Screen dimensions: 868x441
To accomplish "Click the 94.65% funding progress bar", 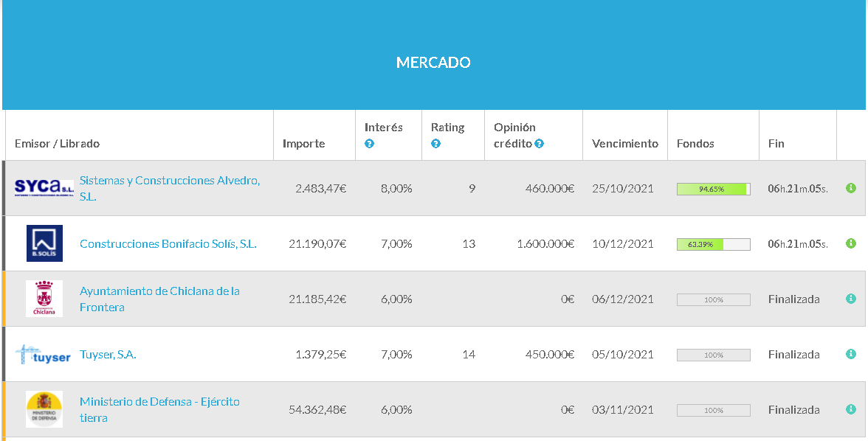I will coord(714,189).
